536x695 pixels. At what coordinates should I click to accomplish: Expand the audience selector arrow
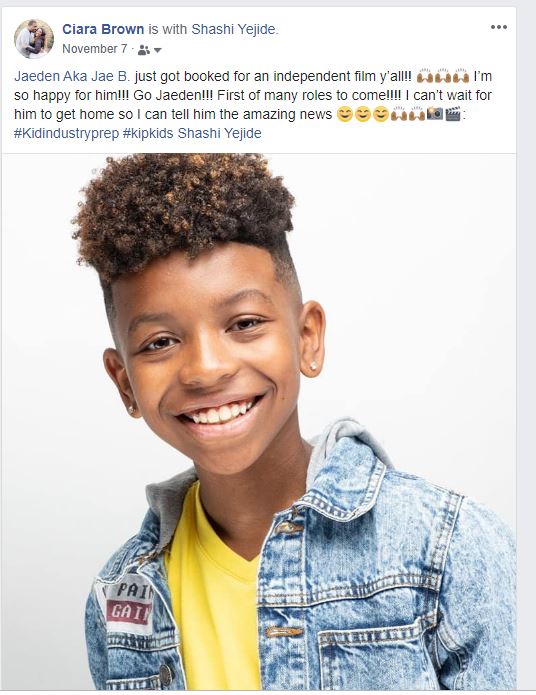coord(157,51)
